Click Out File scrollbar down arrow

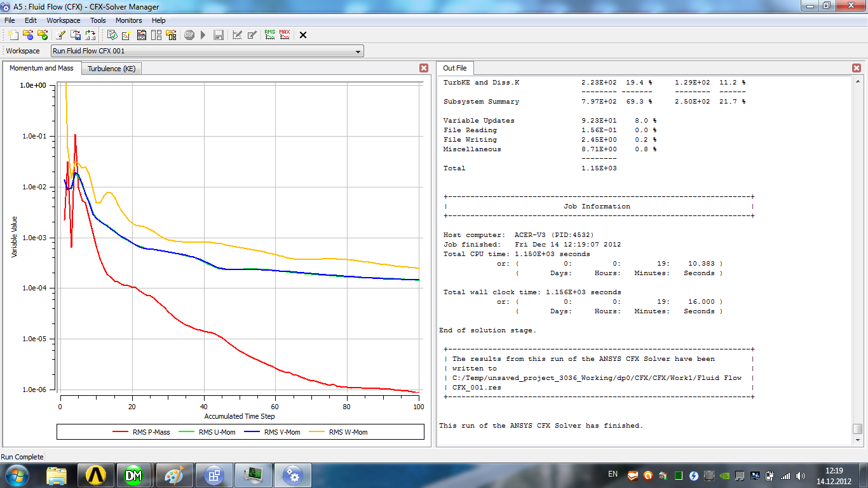(857, 441)
